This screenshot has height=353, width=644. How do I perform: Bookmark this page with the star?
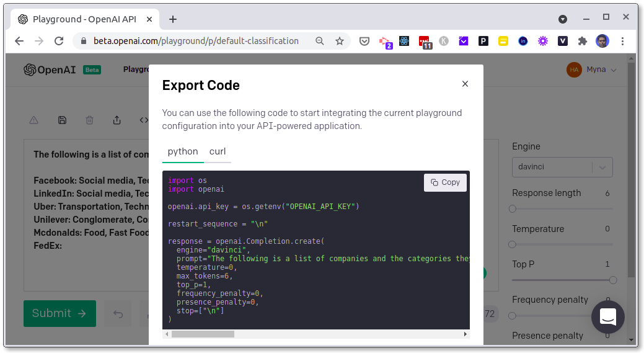coord(339,41)
